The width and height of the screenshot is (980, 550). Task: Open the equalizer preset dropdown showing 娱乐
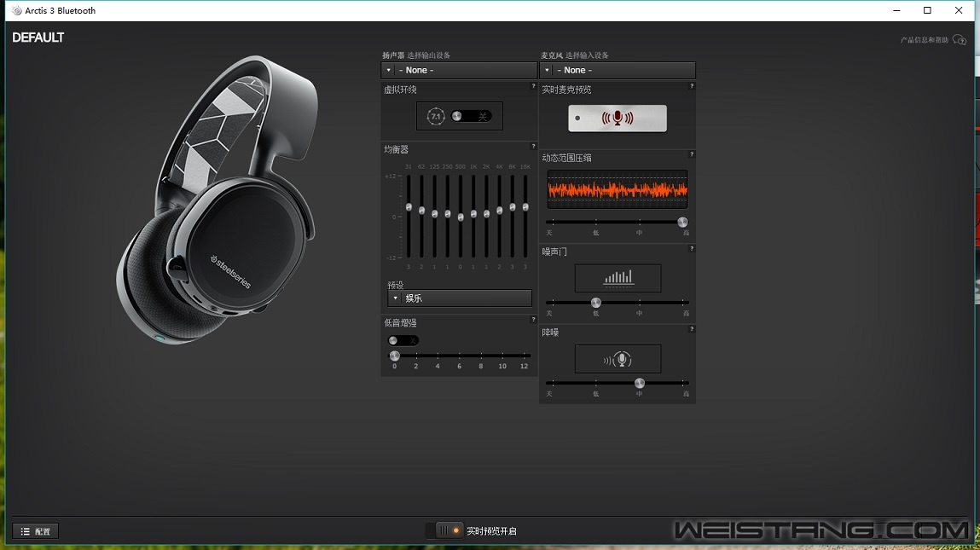[460, 298]
